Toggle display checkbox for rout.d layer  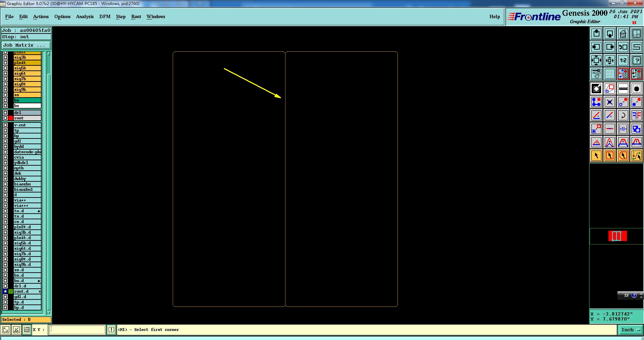[5, 291]
